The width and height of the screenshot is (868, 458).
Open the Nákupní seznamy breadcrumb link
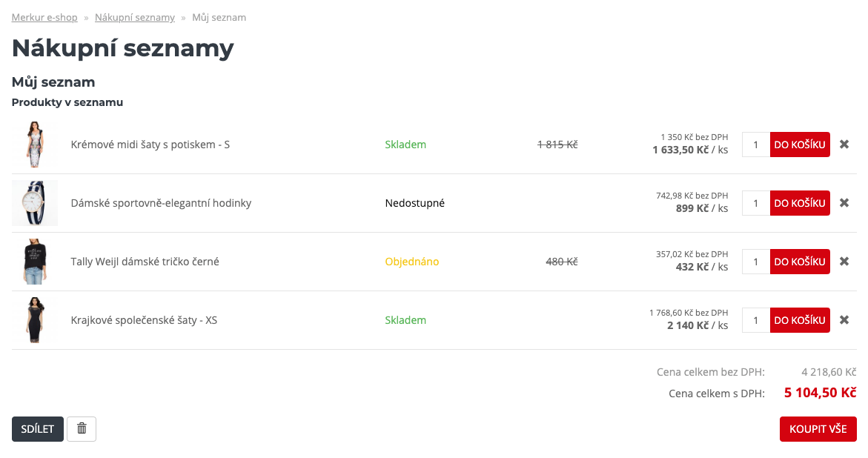[x=134, y=18]
